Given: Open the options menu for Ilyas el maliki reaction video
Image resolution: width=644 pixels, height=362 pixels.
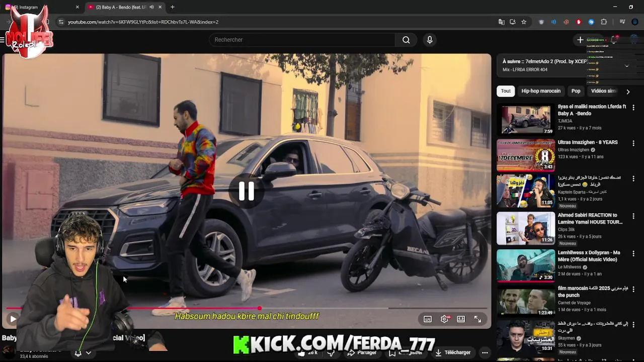Looking at the screenshot, I should coord(633,108).
